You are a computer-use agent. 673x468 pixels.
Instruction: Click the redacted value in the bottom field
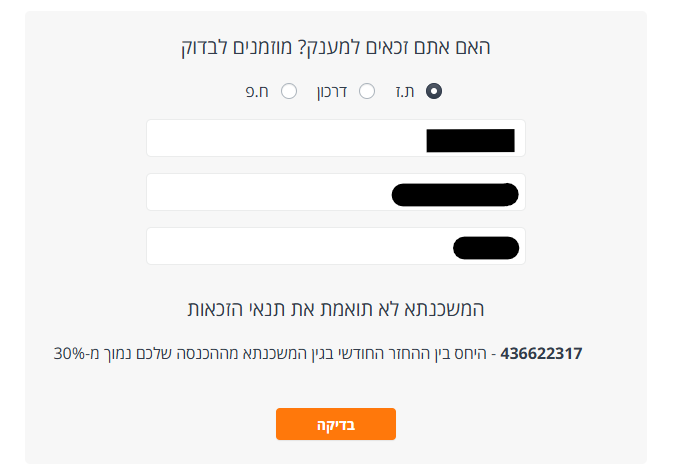coord(485,247)
